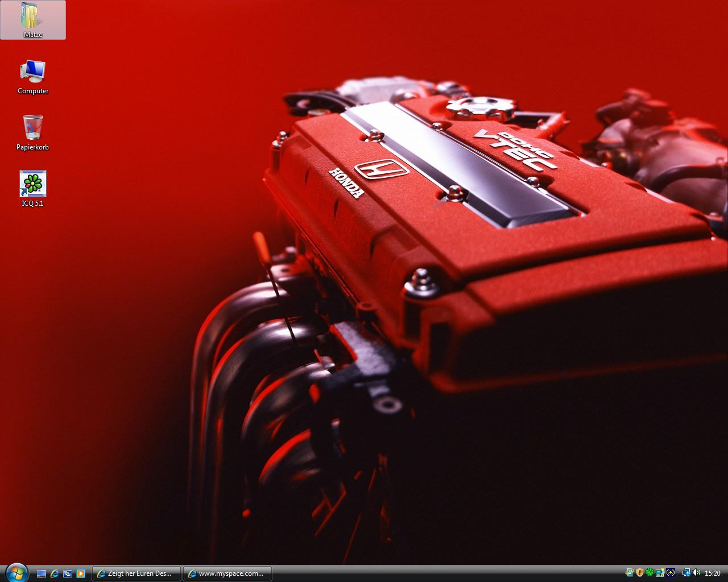Open the network connection tray icon

686,572
